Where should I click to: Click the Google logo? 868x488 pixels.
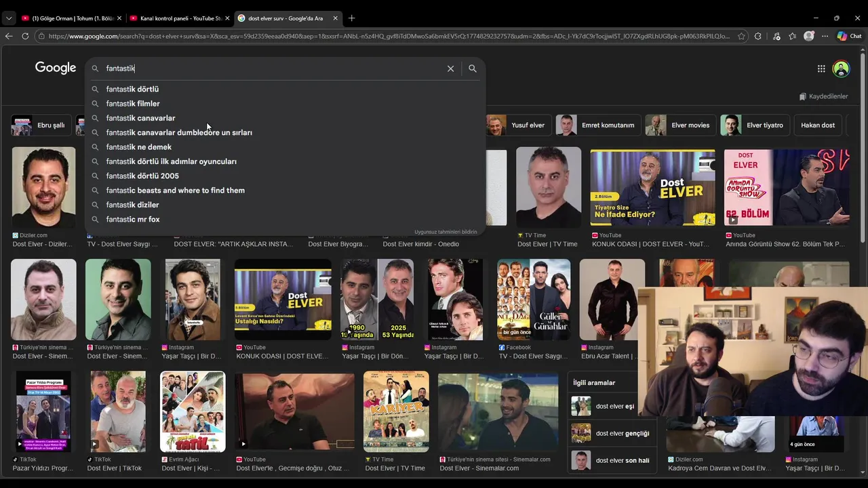(56, 68)
